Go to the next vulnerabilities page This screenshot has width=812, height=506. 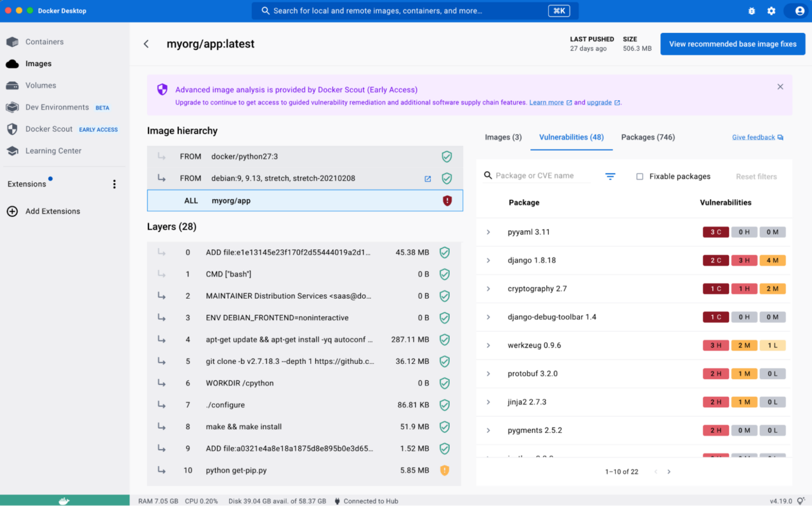tap(669, 472)
